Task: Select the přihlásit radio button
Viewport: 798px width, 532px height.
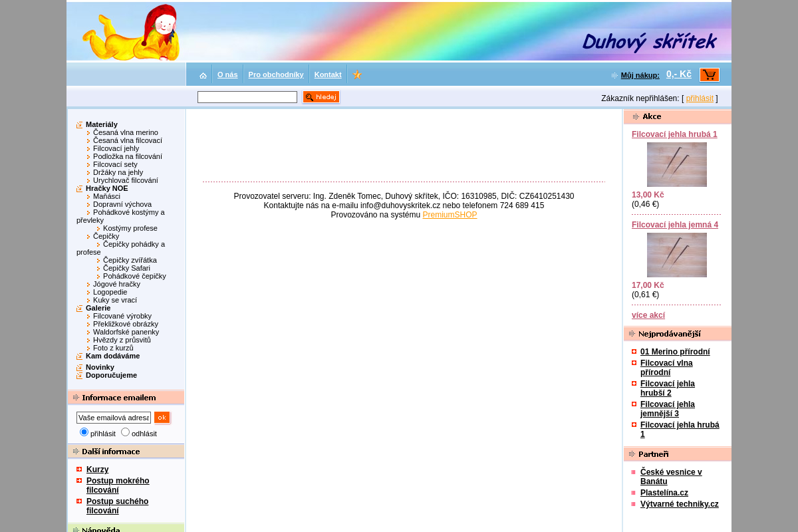Action: pyautogui.click(x=84, y=432)
